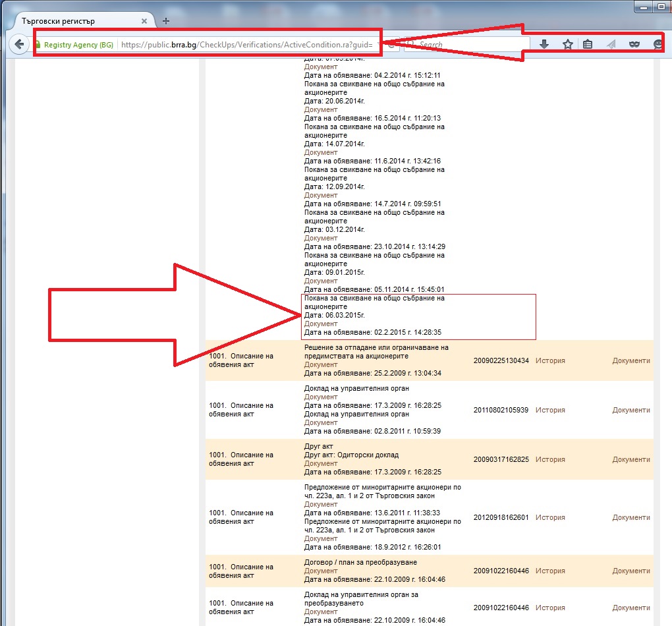Maximize the browser window
The height and width of the screenshot is (626, 672).
coord(659,7)
